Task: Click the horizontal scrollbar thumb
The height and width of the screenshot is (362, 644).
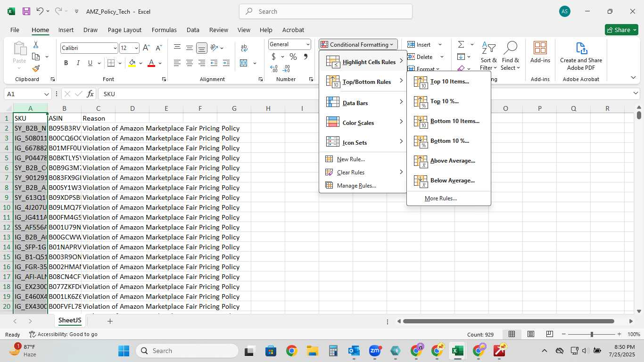Action: pyautogui.click(x=508, y=321)
